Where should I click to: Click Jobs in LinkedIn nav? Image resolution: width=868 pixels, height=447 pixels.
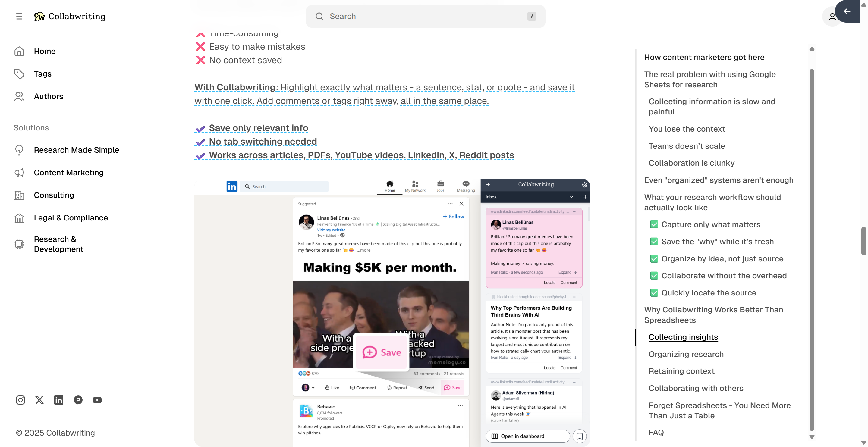440,186
